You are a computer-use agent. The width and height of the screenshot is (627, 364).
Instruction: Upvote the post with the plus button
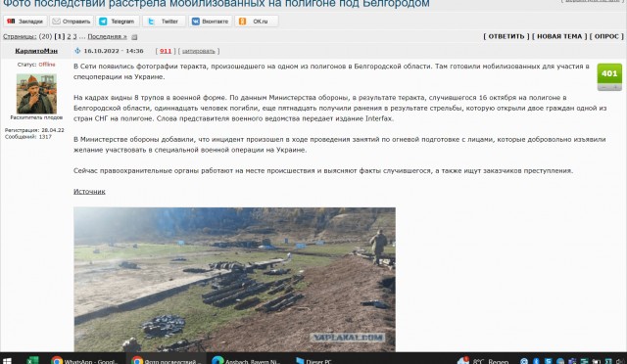tap(616, 87)
